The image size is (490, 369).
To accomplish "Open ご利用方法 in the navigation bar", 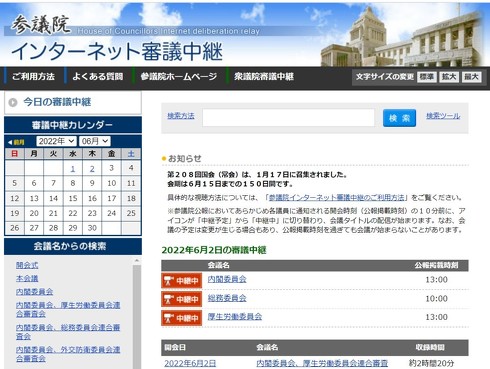I will 33,76.
